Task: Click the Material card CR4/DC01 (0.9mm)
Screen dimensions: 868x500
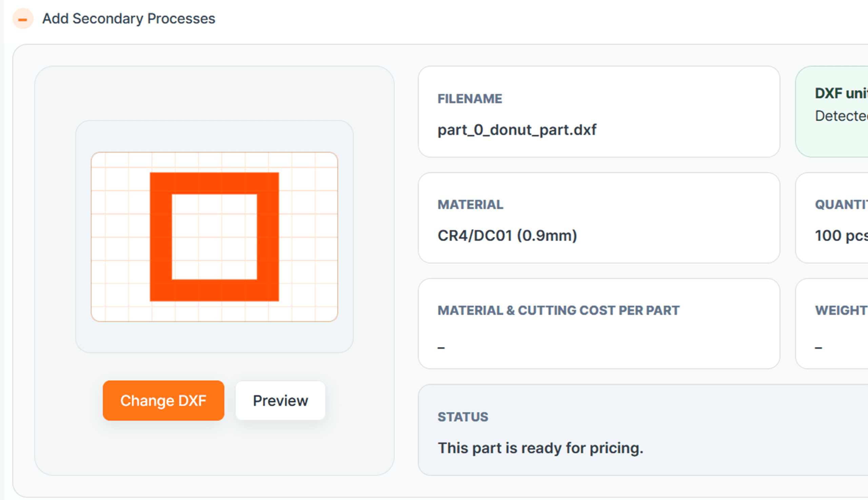Action: point(599,218)
